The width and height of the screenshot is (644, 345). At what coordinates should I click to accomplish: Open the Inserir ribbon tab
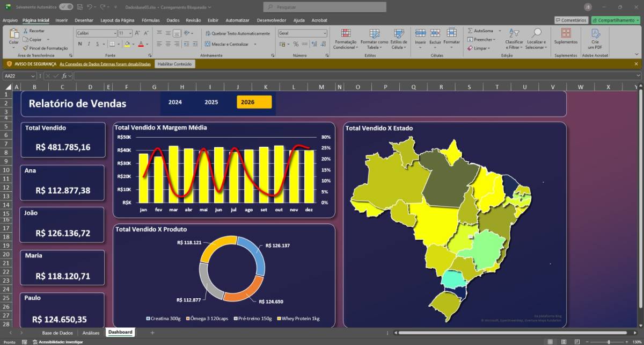pyautogui.click(x=62, y=20)
